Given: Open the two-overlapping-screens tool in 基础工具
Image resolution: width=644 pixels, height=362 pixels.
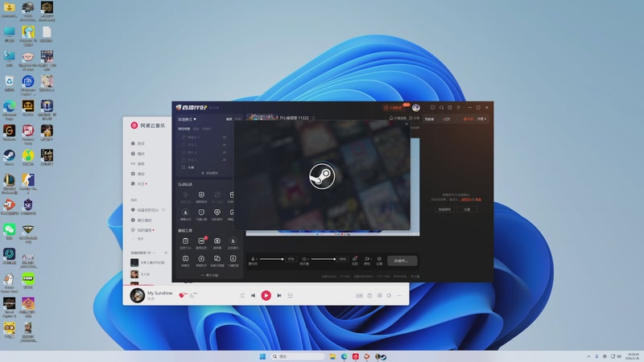Looking at the screenshot, I should (217, 258).
